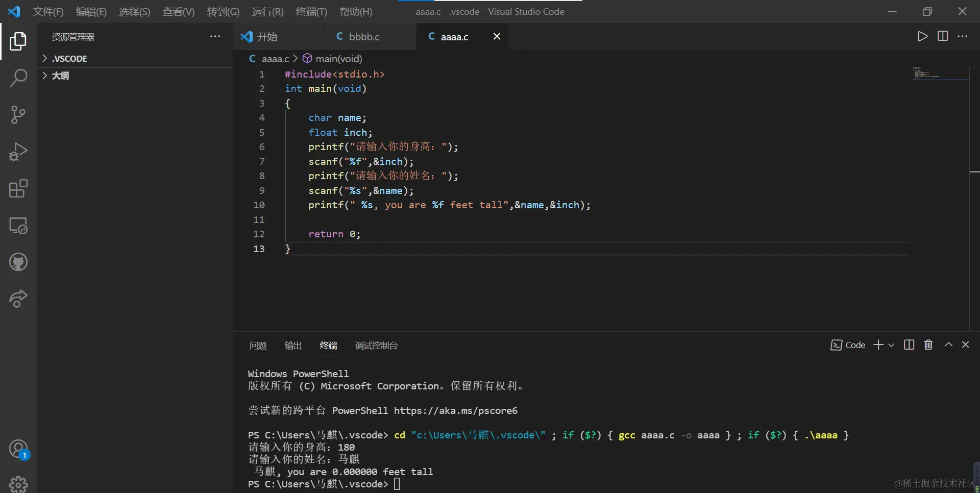
Task: Click '0.000000 feet tall' terminal output
Action: (x=382, y=472)
